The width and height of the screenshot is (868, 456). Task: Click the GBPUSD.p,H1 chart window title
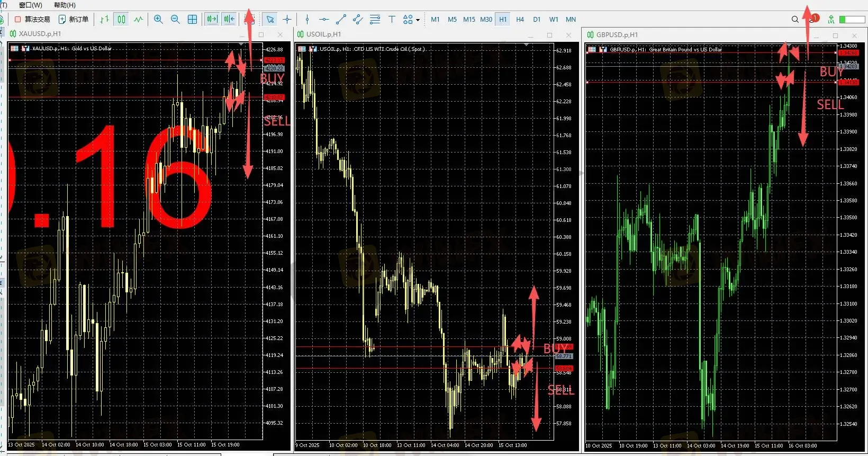tap(617, 35)
